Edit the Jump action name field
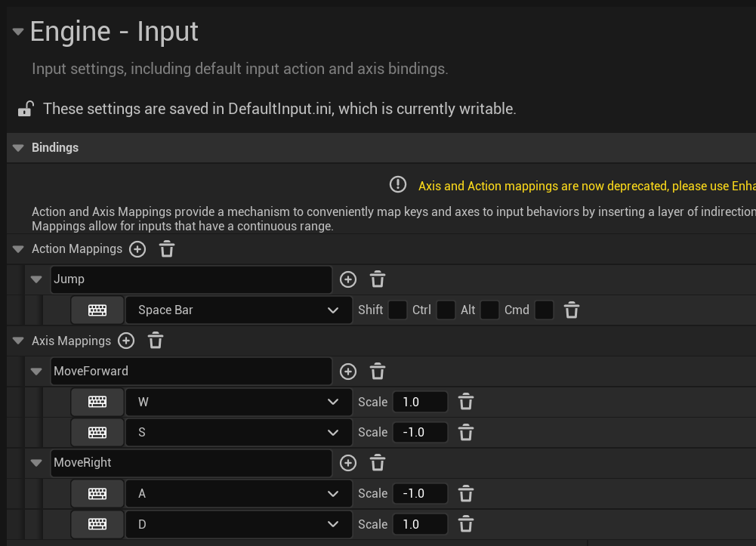 (x=191, y=279)
